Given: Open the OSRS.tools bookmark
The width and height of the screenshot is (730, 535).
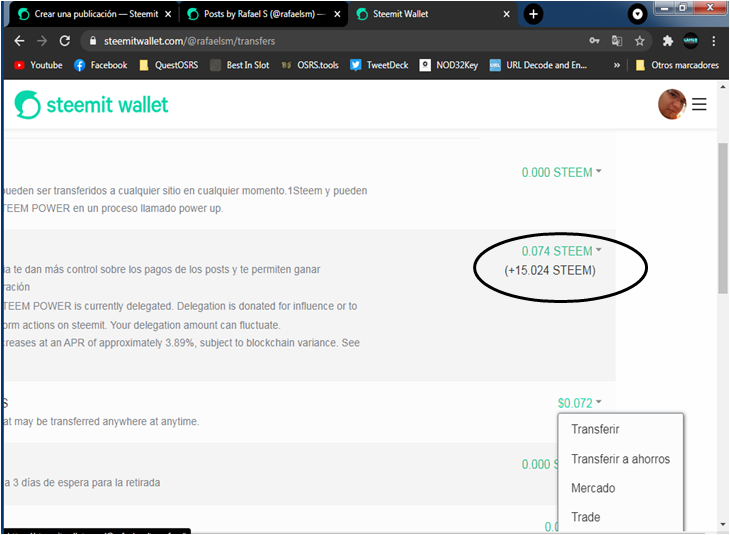Looking at the screenshot, I should pyautogui.click(x=310, y=65).
